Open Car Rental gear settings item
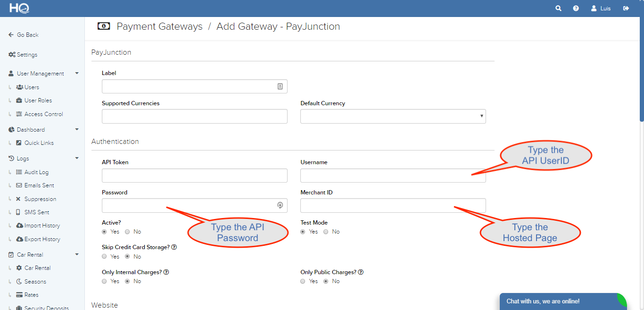Image resolution: width=644 pixels, height=310 pixels. point(37,268)
